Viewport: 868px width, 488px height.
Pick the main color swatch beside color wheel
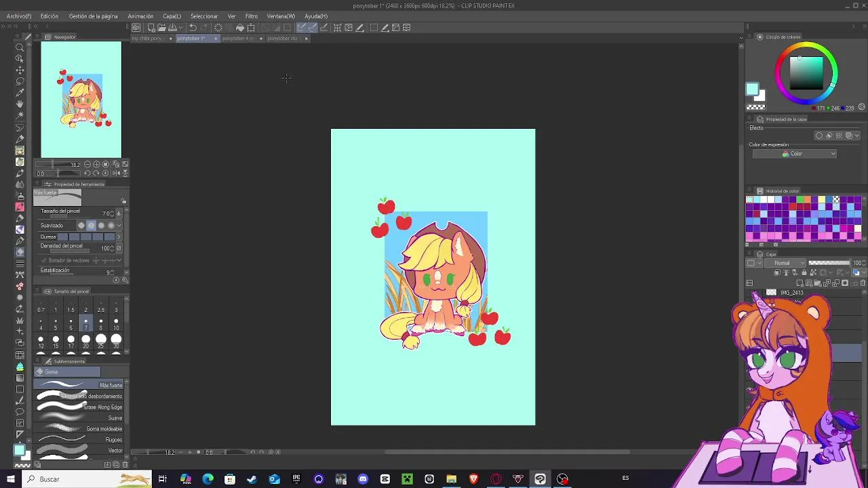752,89
